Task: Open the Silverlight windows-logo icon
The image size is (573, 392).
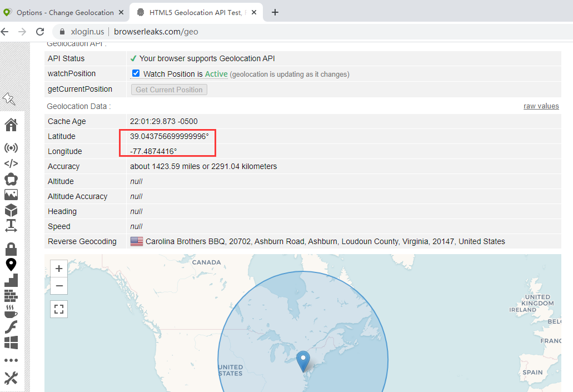Action: (x=11, y=343)
